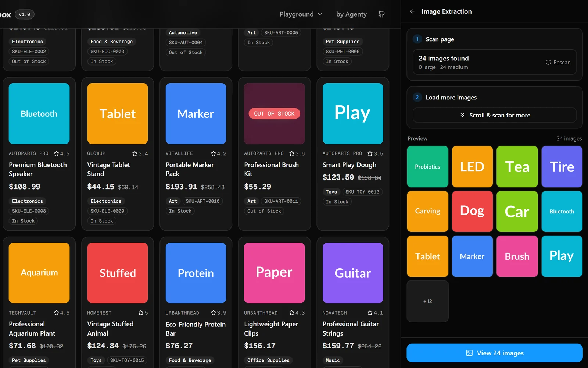Open the Smart Play Dough product image
The width and height of the screenshot is (588, 368).
tap(353, 113)
